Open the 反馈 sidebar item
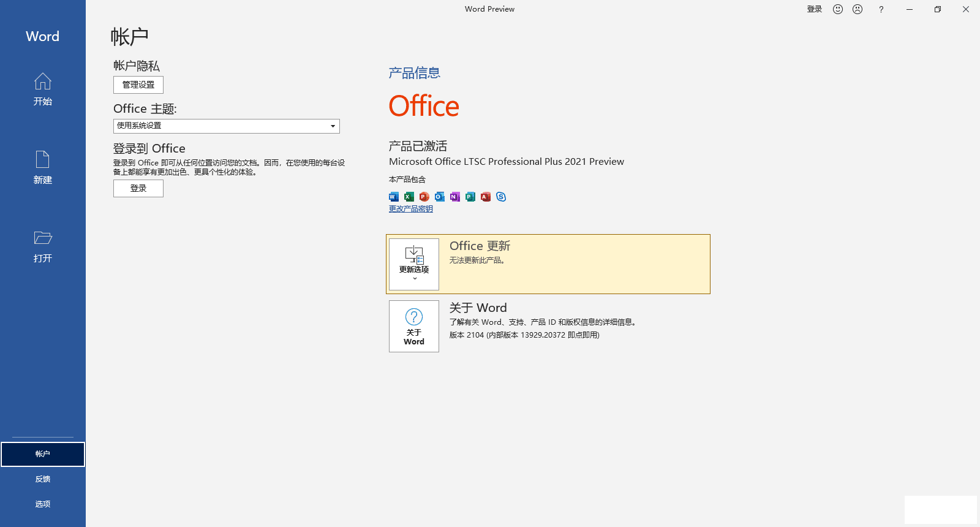Screen dimensions: 980x527 click(43, 479)
